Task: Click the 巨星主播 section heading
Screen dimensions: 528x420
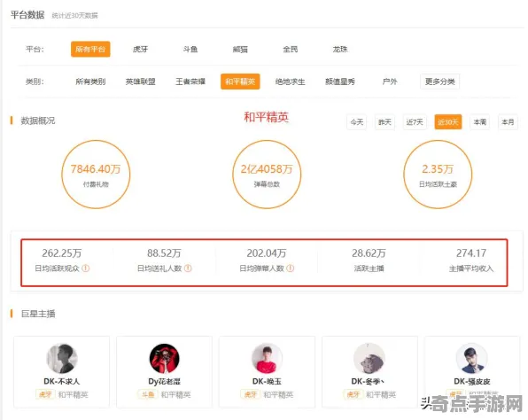Action: pos(38,314)
